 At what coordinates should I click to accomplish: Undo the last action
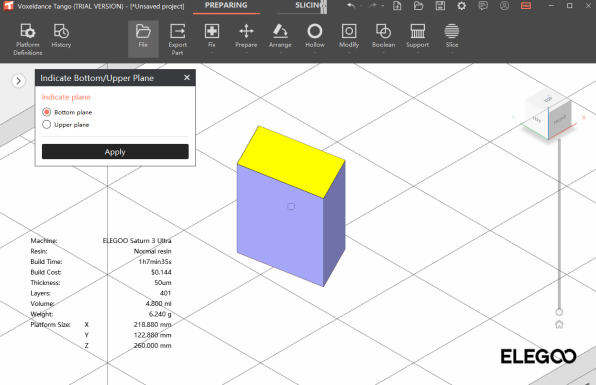tap(351, 6)
